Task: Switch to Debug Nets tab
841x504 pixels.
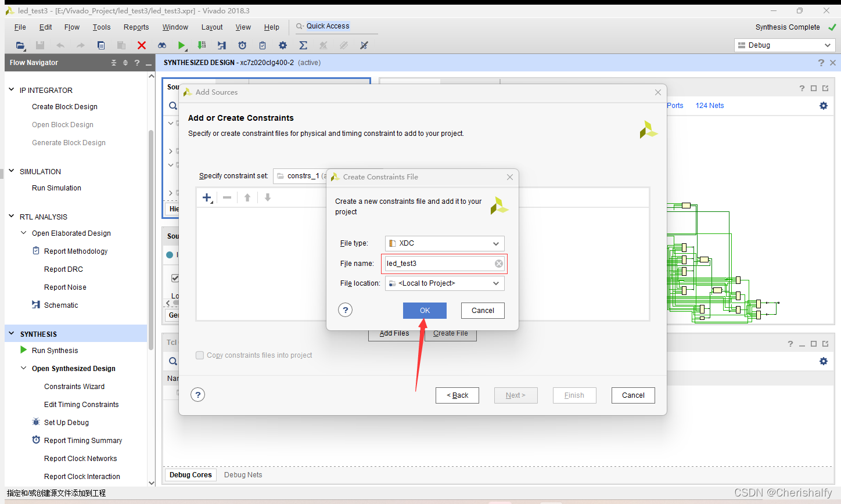Action: (x=243, y=475)
